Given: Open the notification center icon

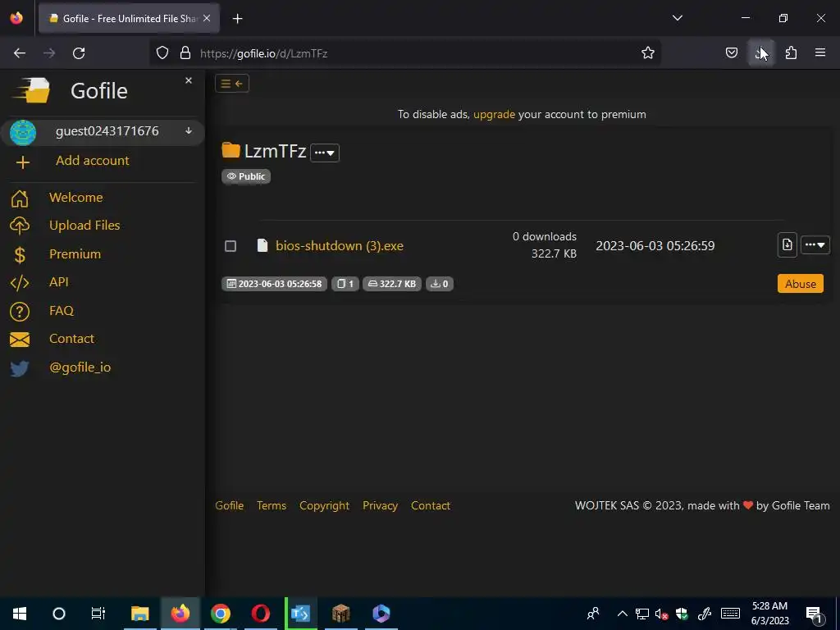Looking at the screenshot, I should (x=813, y=614).
